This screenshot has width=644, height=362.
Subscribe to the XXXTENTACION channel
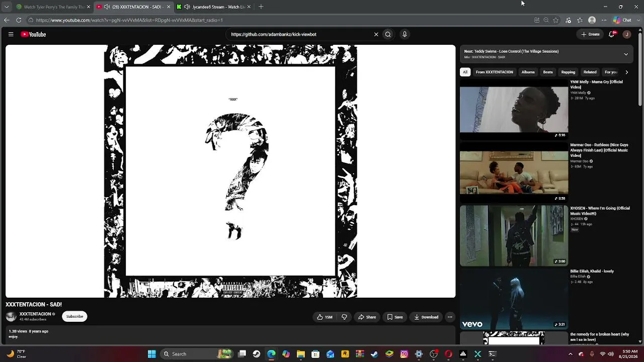(x=74, y=316)
